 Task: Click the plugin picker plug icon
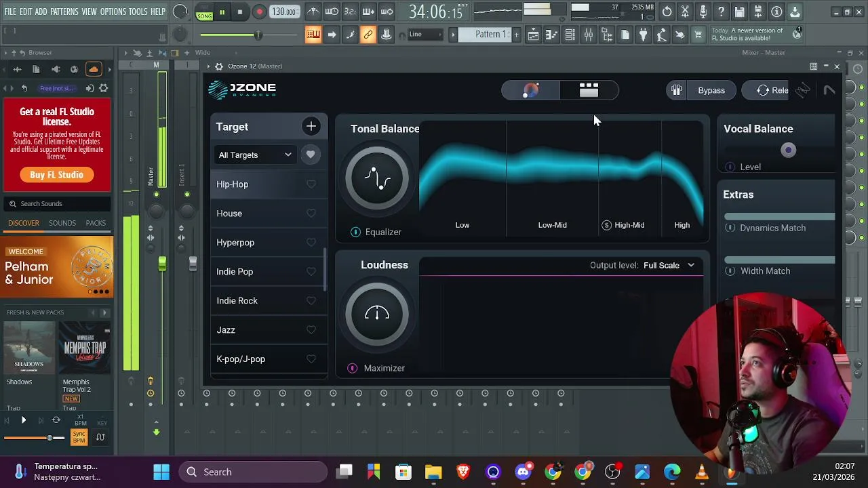tap(644, 35)
